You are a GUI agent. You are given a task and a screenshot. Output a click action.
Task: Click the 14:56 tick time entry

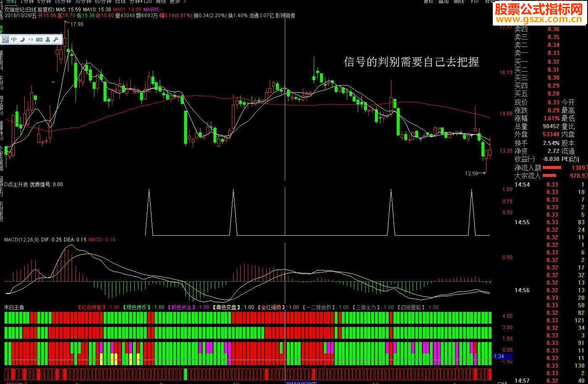click(522, 290)
